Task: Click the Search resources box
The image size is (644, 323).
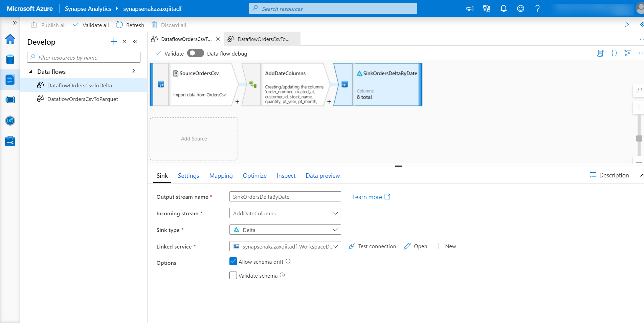Action: click(333, 8)
